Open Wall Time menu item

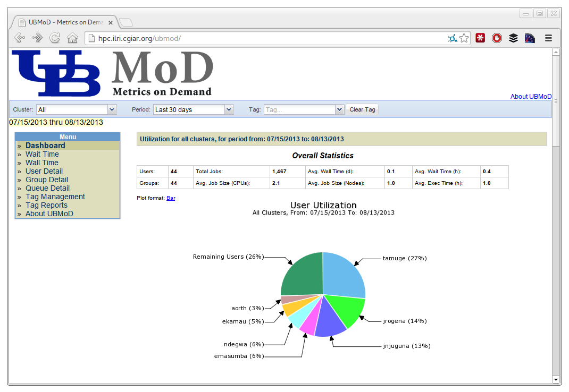(41, 163)
